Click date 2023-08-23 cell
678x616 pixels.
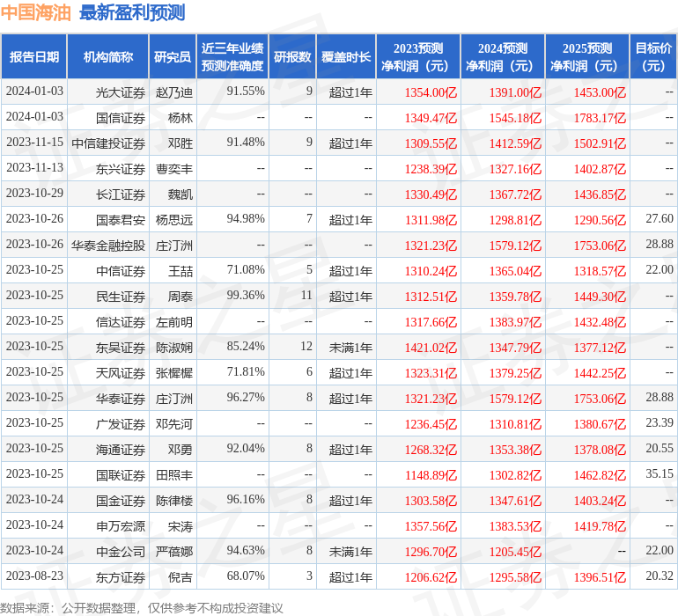[x=34, y=576]
